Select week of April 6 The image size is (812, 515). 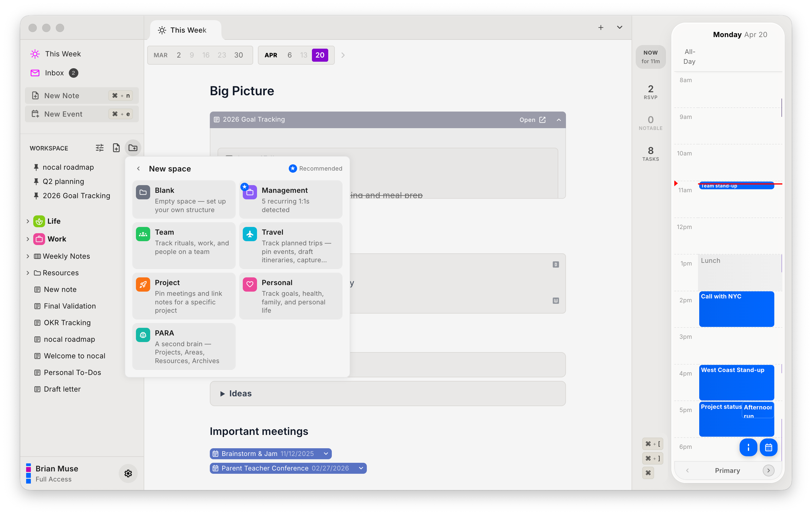coord(289,55)
